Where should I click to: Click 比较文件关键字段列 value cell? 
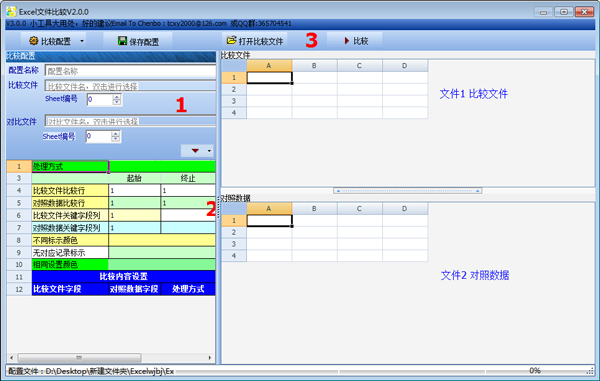(135, 215)
